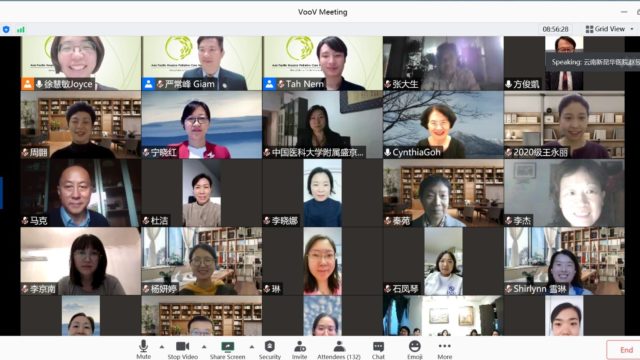The width and height of the screenshot is (640, 360).
Task: Check the green network signal indicator
Action: coord(20,29)
